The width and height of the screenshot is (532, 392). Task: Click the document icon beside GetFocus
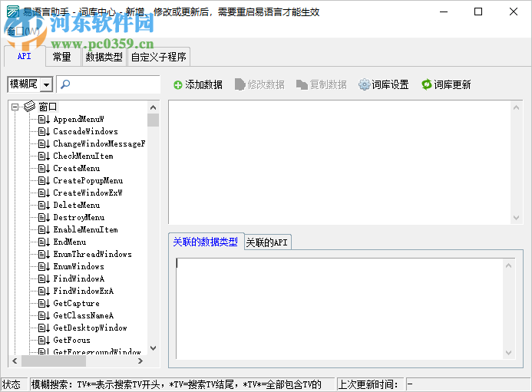point(44,340)
